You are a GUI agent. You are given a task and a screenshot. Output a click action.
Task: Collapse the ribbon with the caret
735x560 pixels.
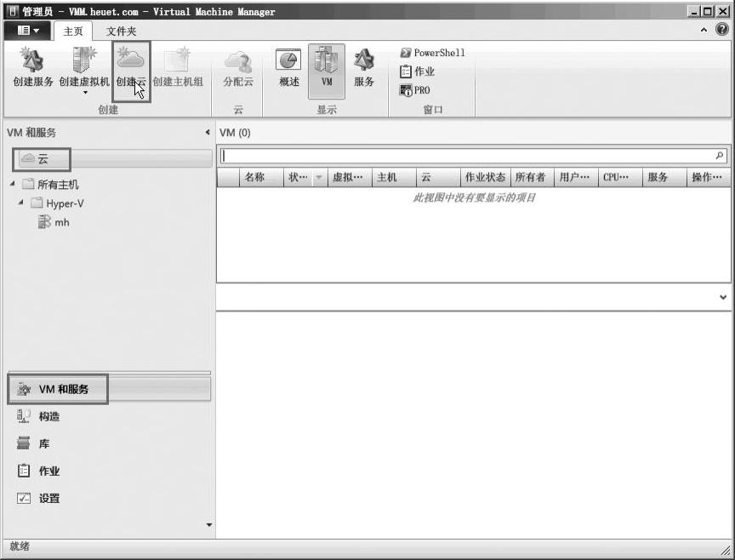pyautogui.click(x=704, y=30)
